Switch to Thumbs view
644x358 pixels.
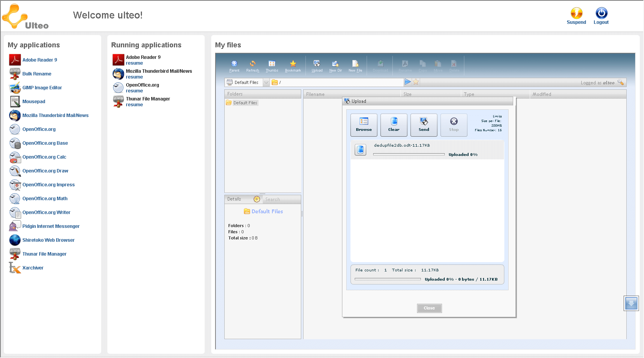[x=272, y=66]
